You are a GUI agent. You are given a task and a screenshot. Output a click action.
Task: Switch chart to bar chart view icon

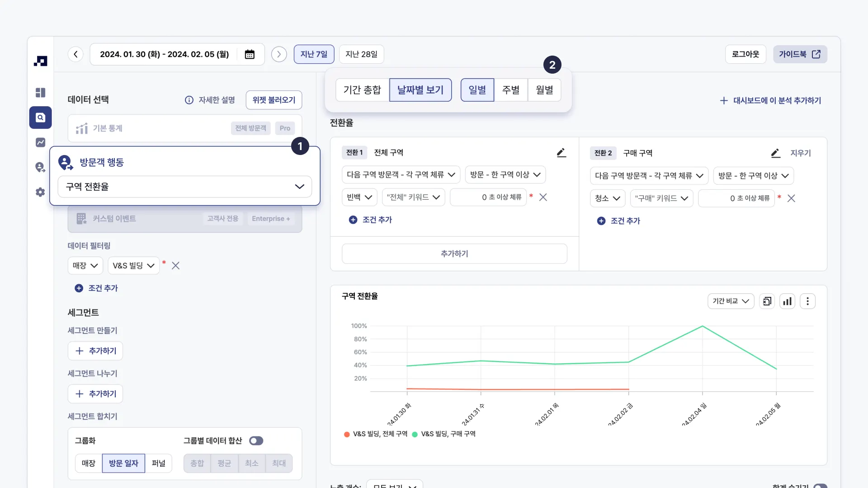coord(787,301)
